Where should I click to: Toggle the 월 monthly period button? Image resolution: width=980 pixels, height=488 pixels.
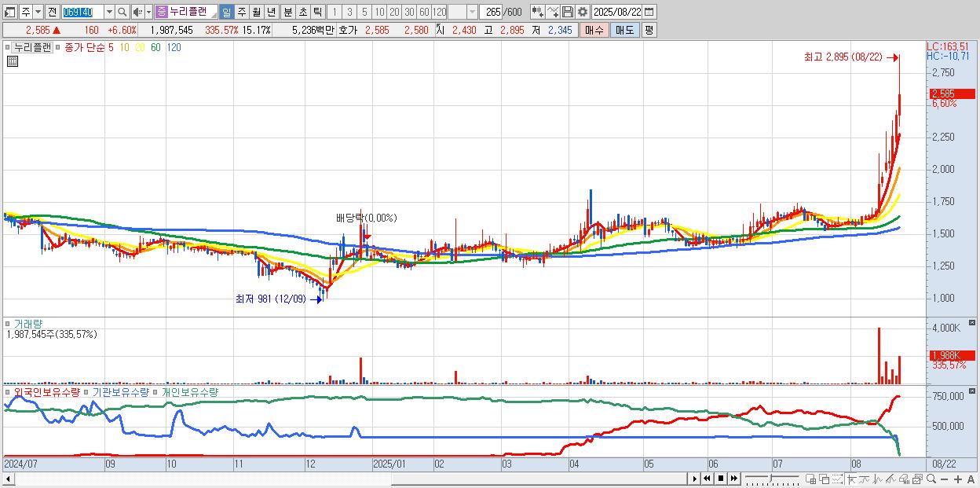pos(256,12)
